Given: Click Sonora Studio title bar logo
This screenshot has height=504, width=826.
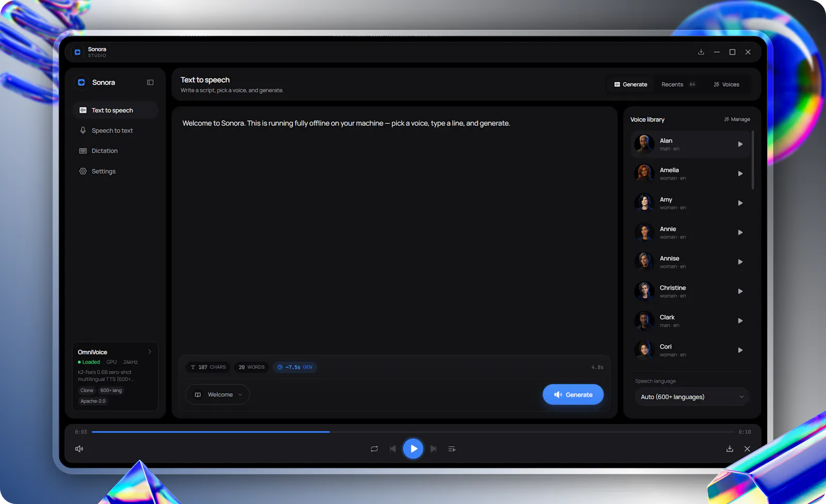Looking at the screenshot, I should point(77,52).
